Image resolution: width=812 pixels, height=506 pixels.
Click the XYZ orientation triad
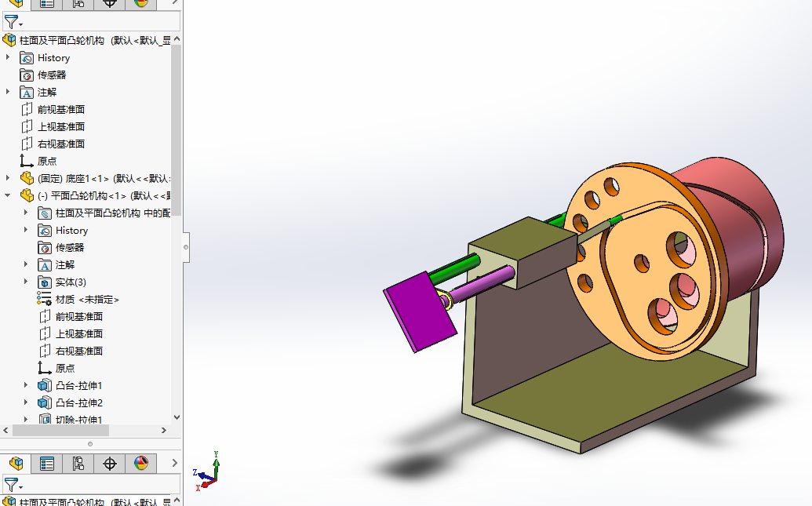207,471
